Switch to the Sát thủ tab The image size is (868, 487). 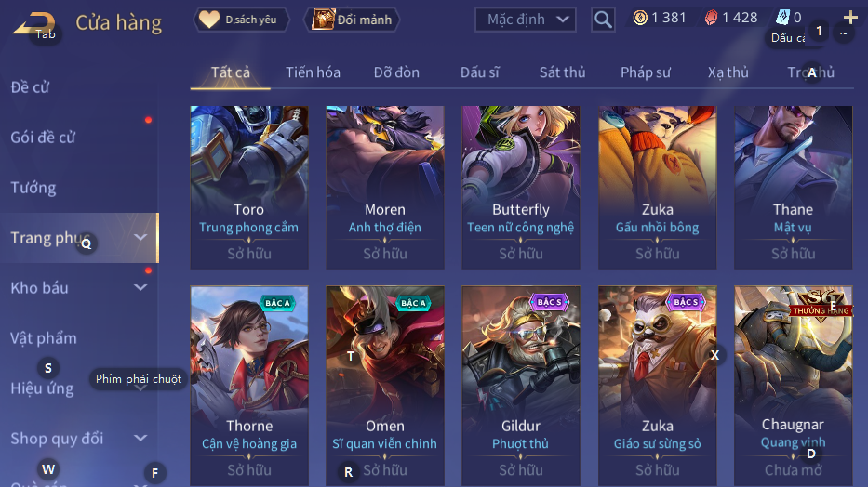(563, 72)
